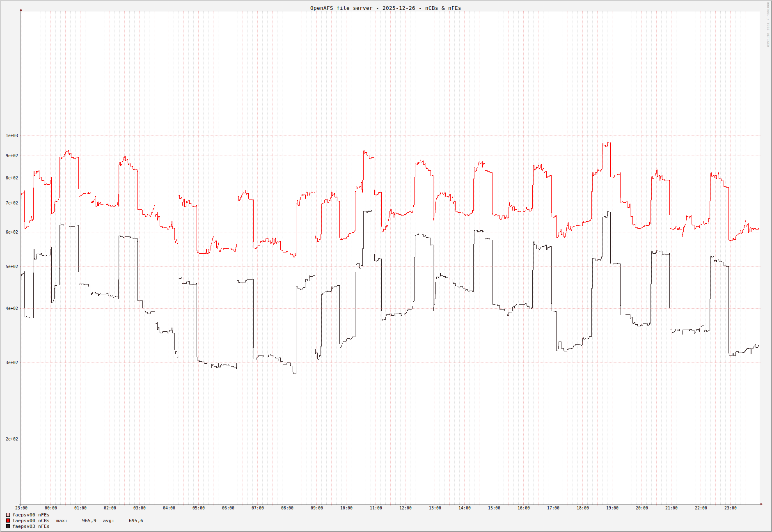The width and height of the screenshot is (772, 532).
Task: Click the arrowhead at the x-axis right end
Action: coord(761,504)
